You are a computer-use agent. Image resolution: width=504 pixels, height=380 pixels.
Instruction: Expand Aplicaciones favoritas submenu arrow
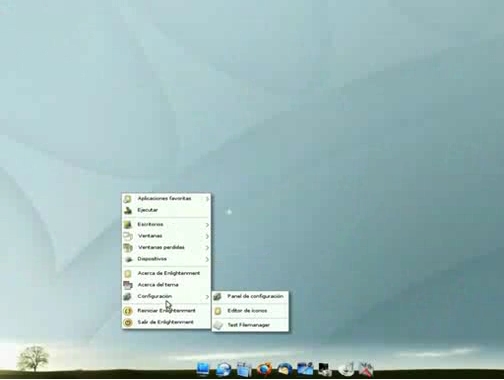pyautogui.click(x=207, y=199)
